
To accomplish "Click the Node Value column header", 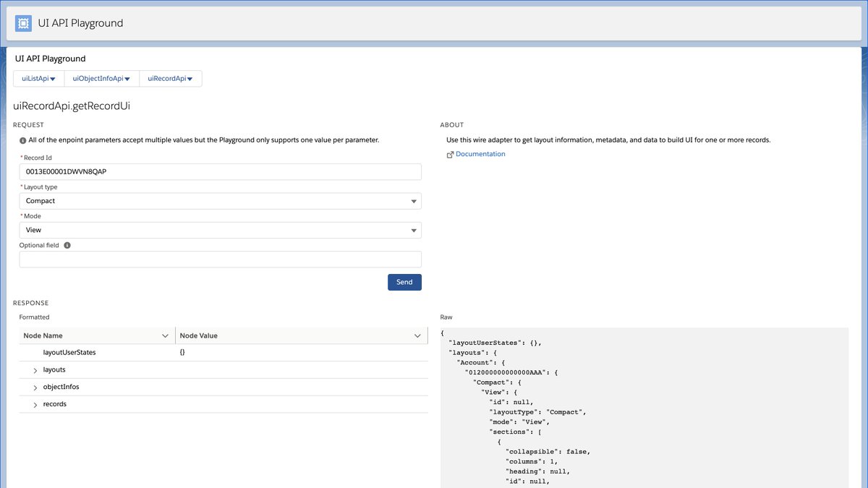I will tap(302, 335).
